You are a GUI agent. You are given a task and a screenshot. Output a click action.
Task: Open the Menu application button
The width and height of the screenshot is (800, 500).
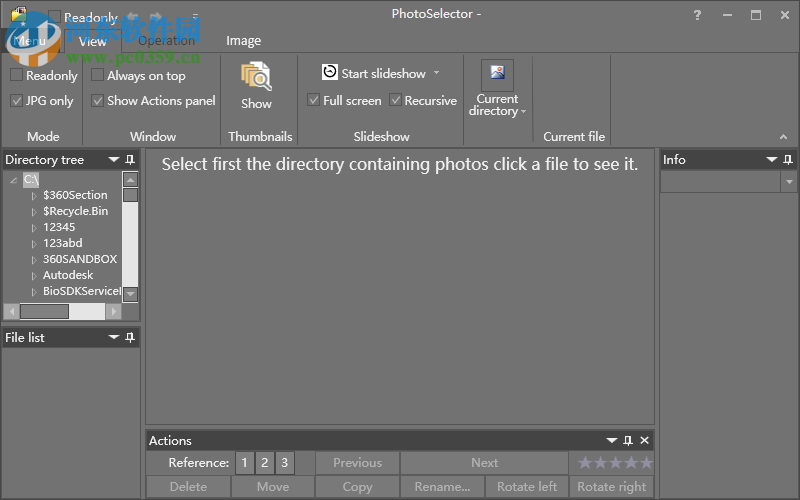coord(31,41)
